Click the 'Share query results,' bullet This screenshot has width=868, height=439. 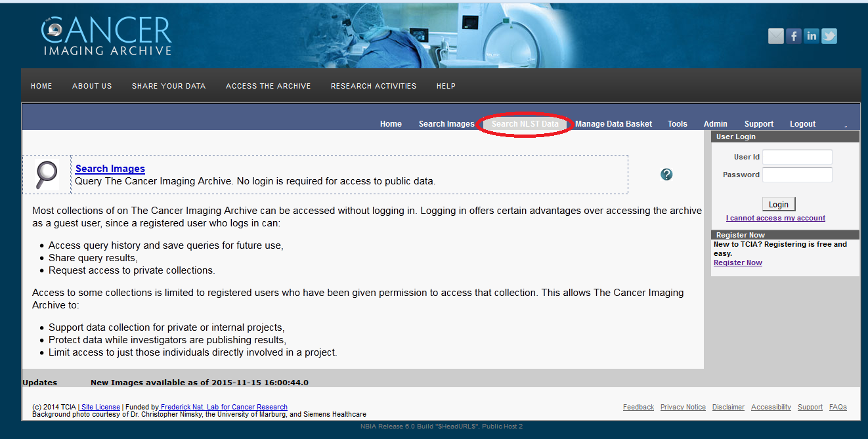93,258
